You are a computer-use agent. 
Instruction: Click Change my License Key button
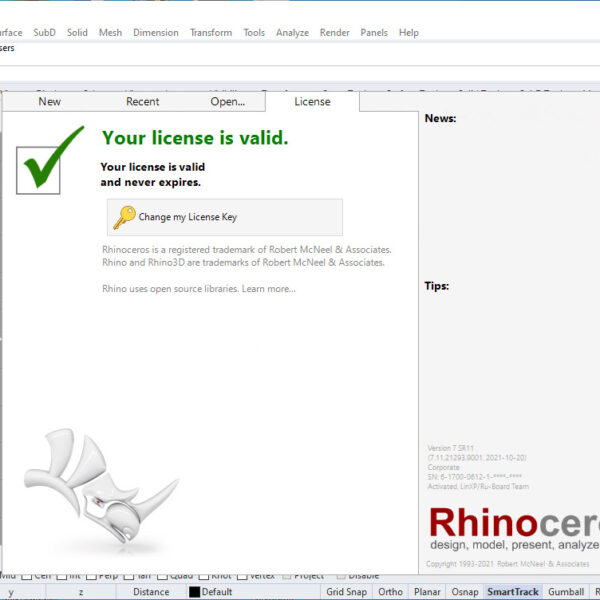[x=225, y=217]
